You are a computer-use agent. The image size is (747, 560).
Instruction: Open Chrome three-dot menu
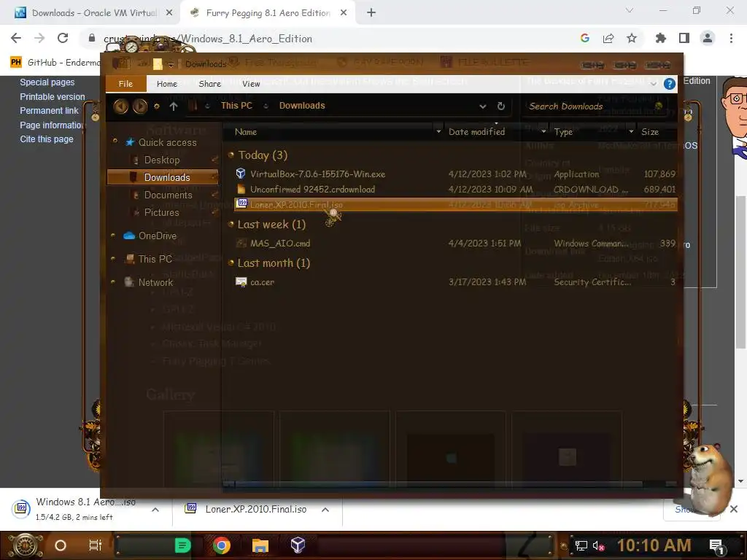click(731, 38)
